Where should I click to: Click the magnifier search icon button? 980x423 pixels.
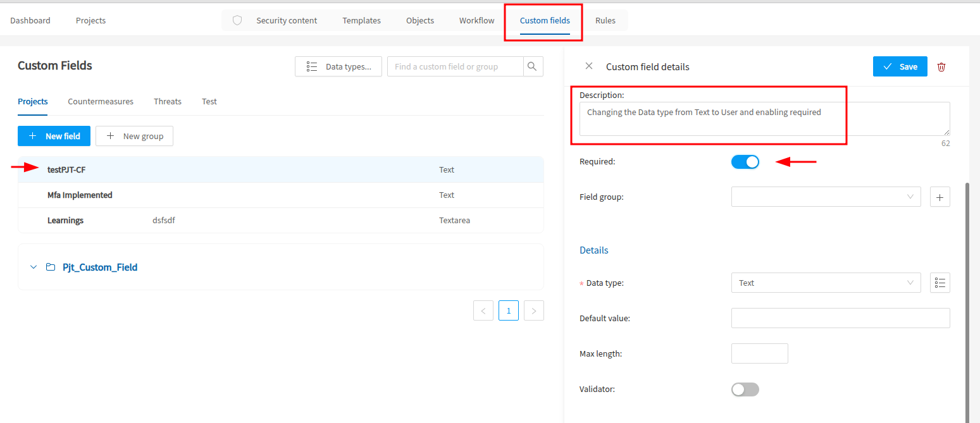533,66
